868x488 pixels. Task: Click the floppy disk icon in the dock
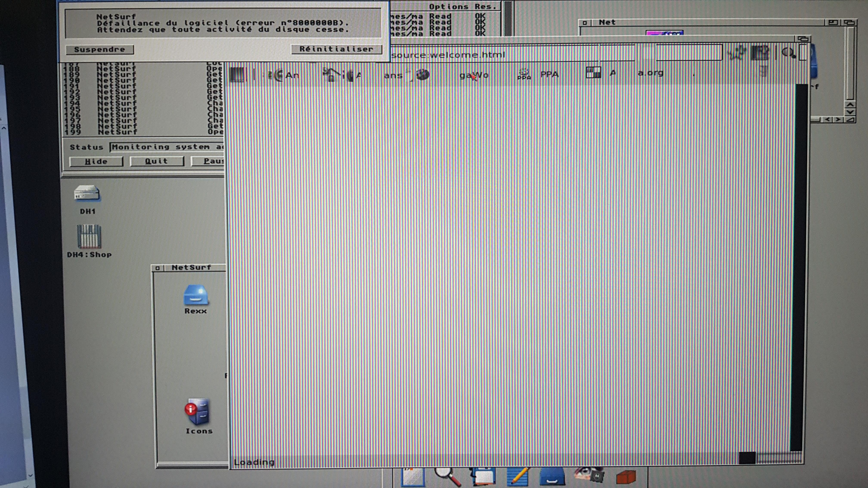tap(483, 477)
